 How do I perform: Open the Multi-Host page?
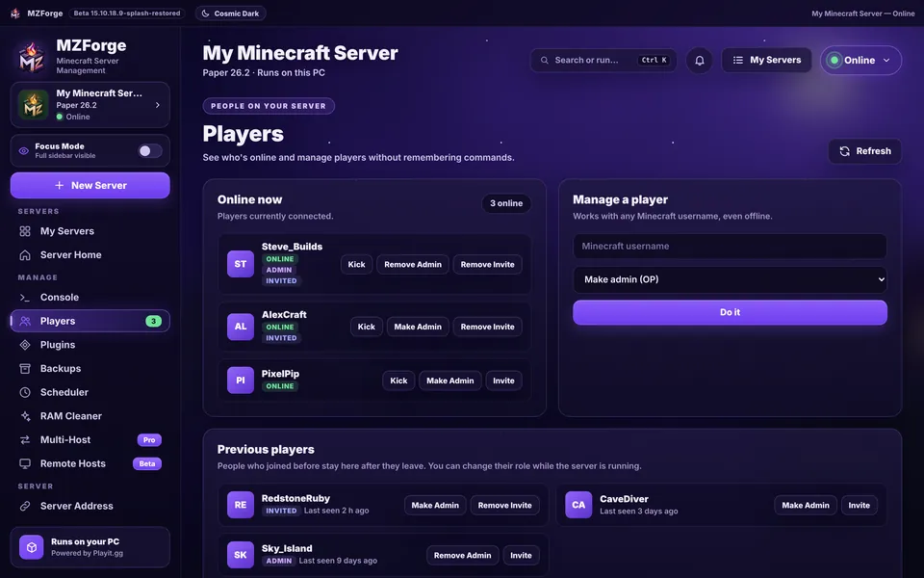pyautogui.click(x=90, y=440)
